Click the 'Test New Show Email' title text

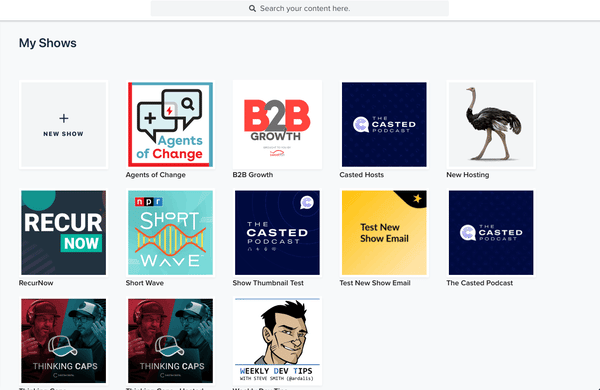click(375, 283)
